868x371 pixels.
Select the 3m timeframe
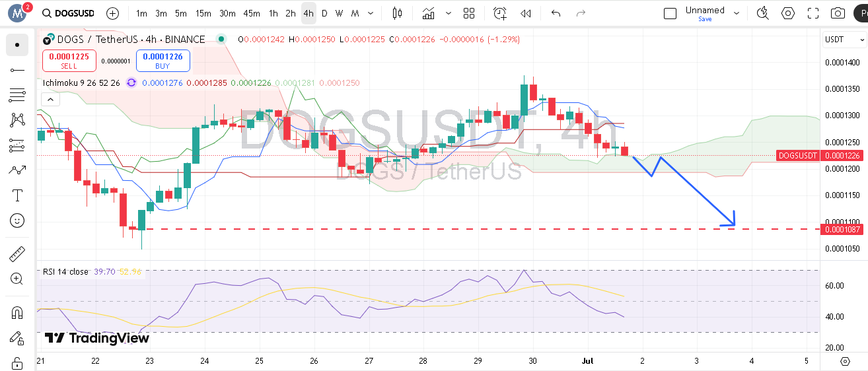pyautogui.click(x=161, y=13)
